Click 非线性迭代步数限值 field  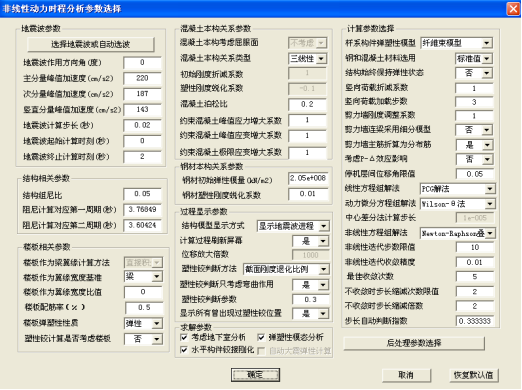tap(475, 247)
